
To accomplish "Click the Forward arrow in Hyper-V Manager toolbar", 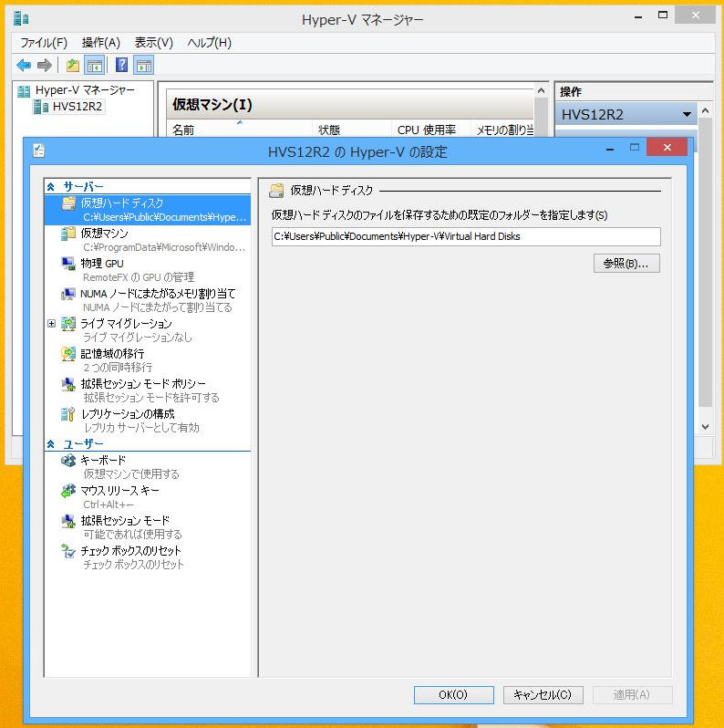I will 44,65.
